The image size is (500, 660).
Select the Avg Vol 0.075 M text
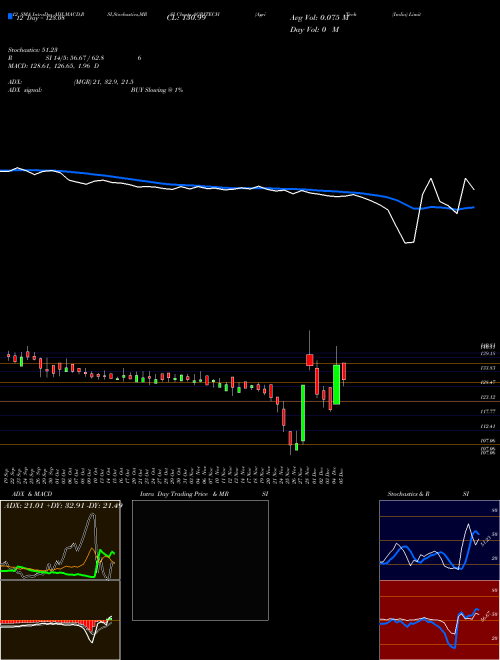point(319,18)
